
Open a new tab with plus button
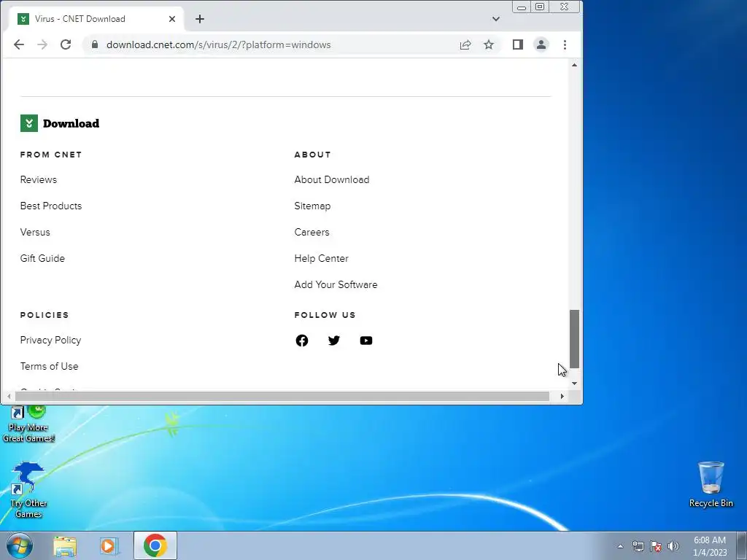200,19
